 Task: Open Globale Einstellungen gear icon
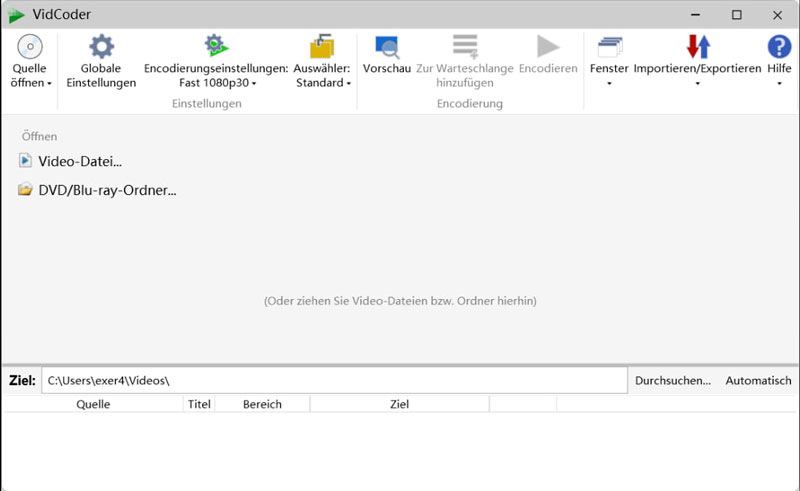(x=101, y=46)
